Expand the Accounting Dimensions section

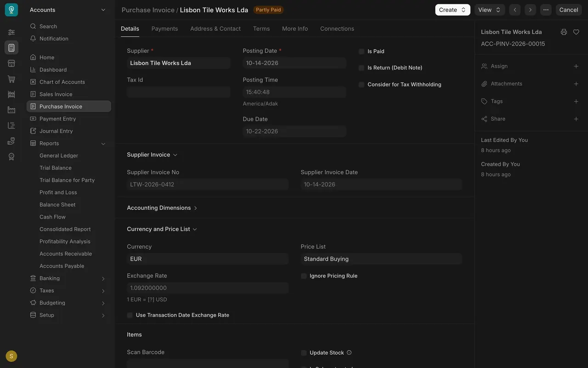(162, 208)
